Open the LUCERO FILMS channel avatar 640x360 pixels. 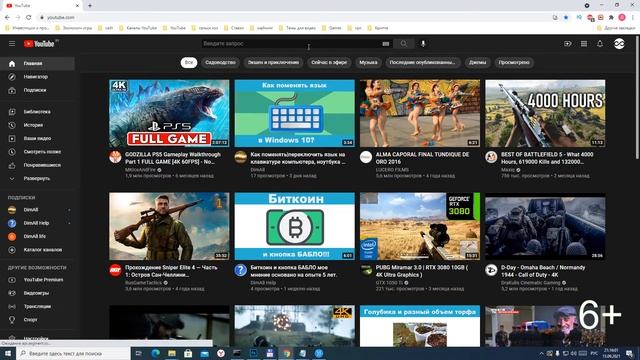click(x=366, y=157)
